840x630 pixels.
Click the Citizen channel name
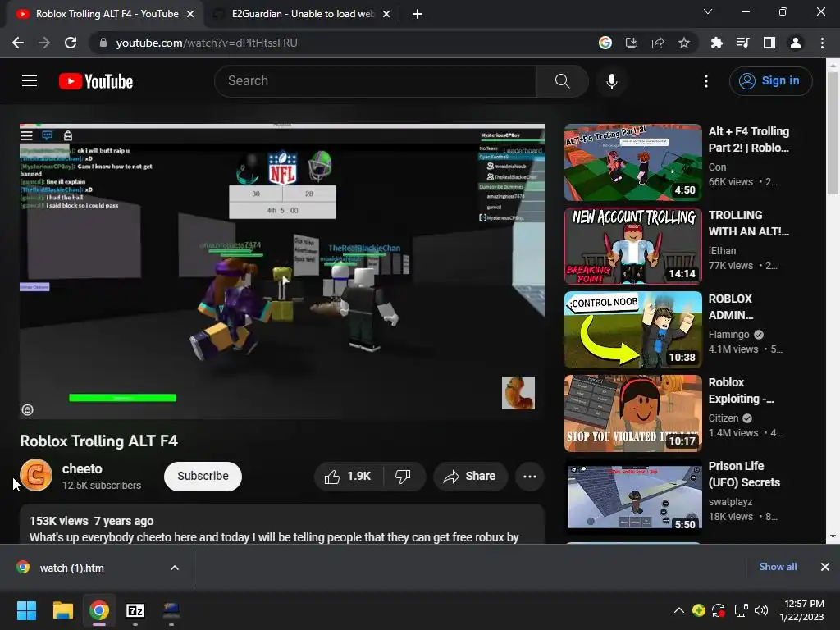coord(724,418)
